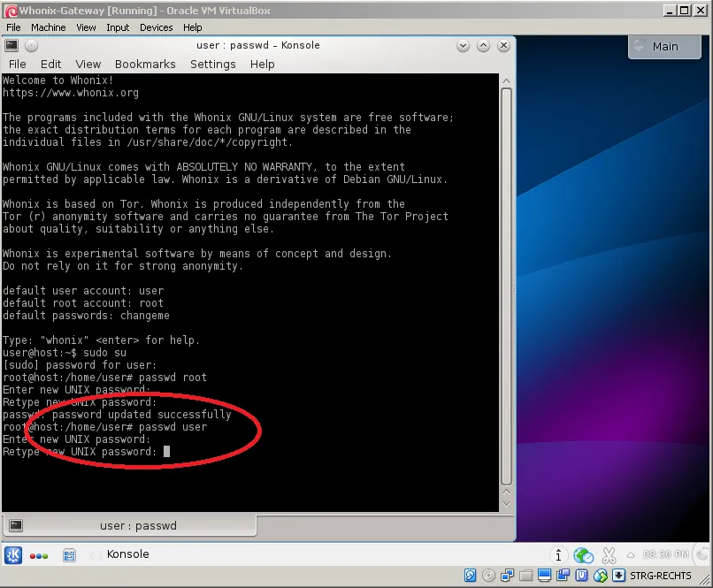Select the Konsole taskbar entry
This screenshot has width=713, height=588.
click(x=127, y=554)
